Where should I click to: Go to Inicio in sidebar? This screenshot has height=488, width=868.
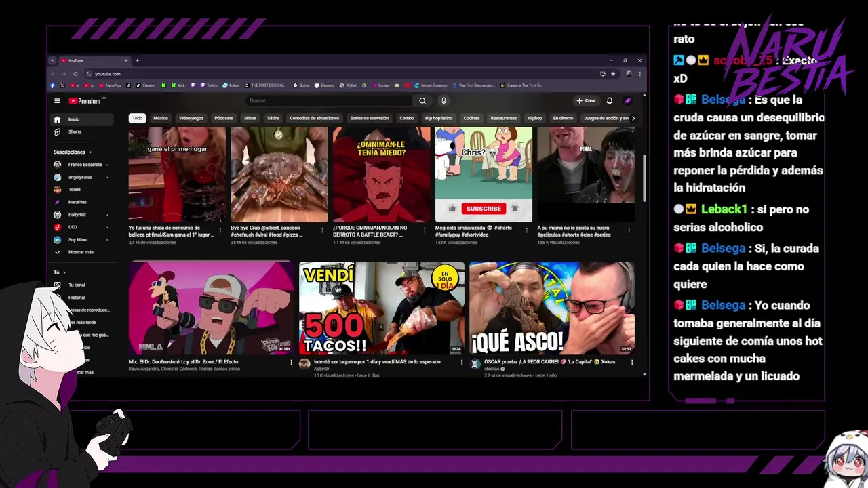pos(82,119)
